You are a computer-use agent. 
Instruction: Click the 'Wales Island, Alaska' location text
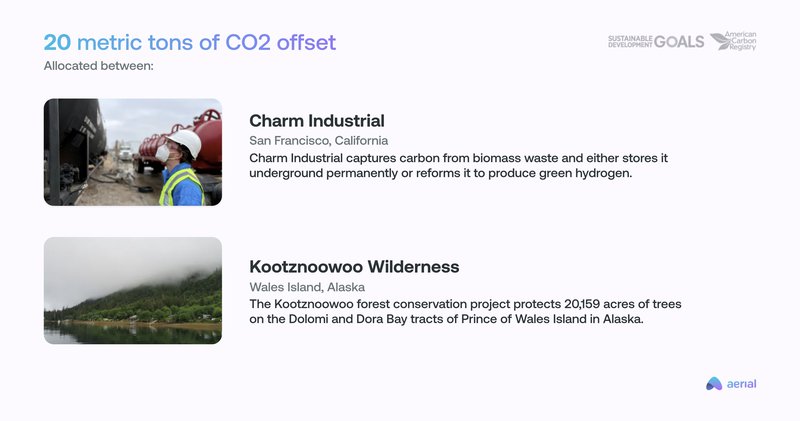pos(307,287)
